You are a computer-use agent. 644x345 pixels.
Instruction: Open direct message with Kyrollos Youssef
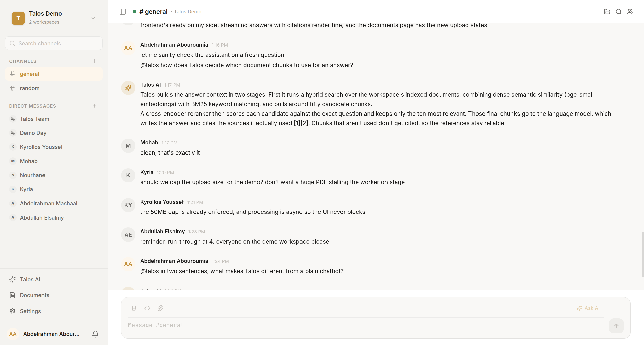[54, 147]
